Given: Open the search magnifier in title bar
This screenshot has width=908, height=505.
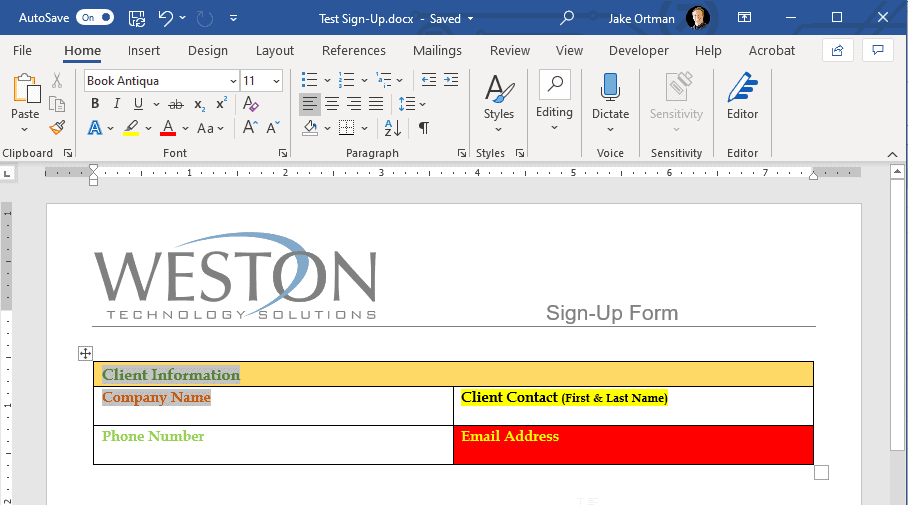Looking at the screenshot, I should point(567,18).
